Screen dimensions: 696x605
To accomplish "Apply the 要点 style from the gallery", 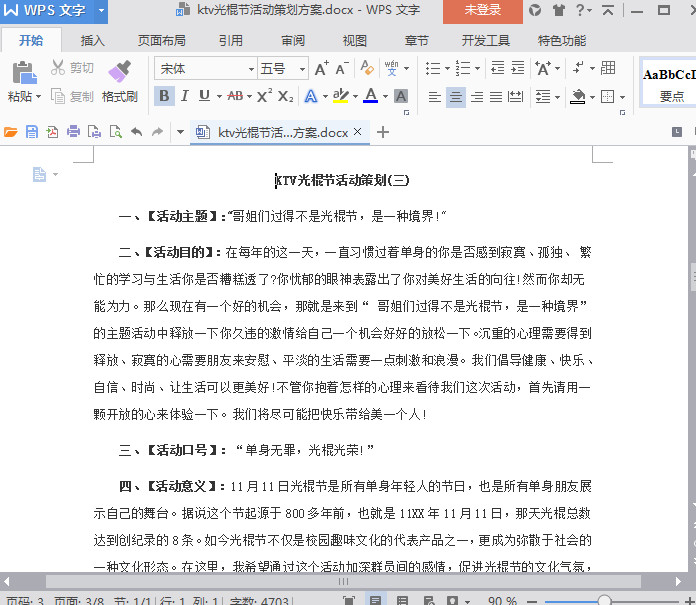I will pyautogui.click(x=669, y=83).
